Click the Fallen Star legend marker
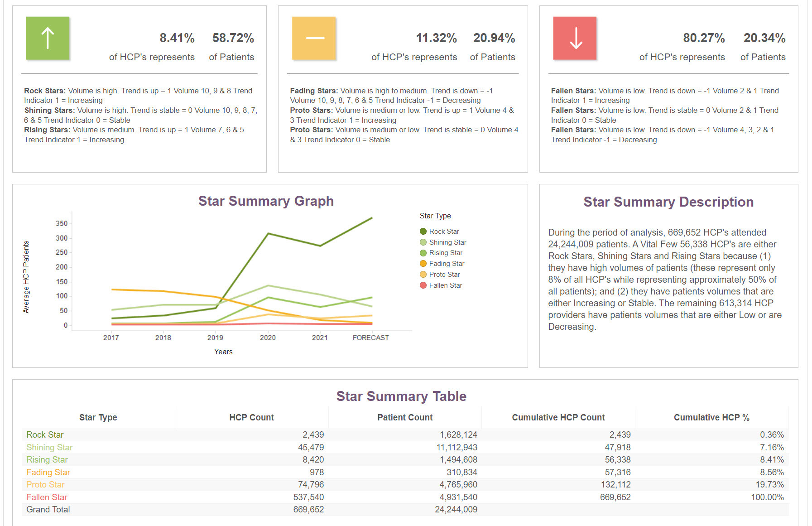The height and width of the screenshot is (526, 812). coord(423,285)
